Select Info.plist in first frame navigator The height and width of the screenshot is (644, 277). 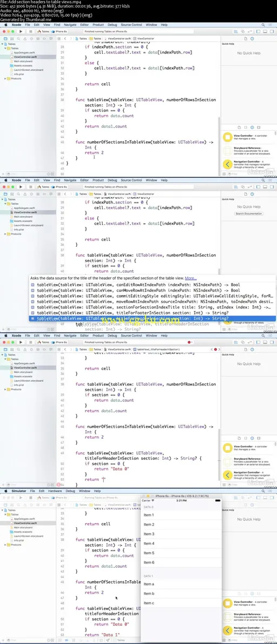pyautogui.click(x=19, y=75)
